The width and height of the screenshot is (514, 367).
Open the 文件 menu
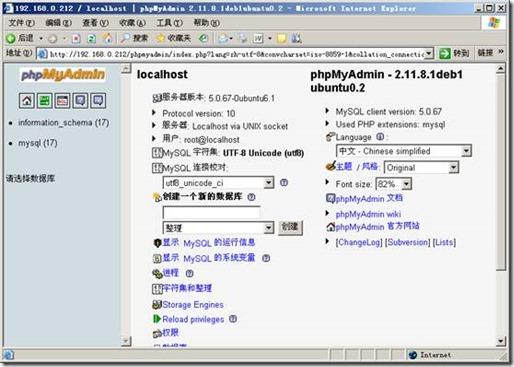[21, 23]
